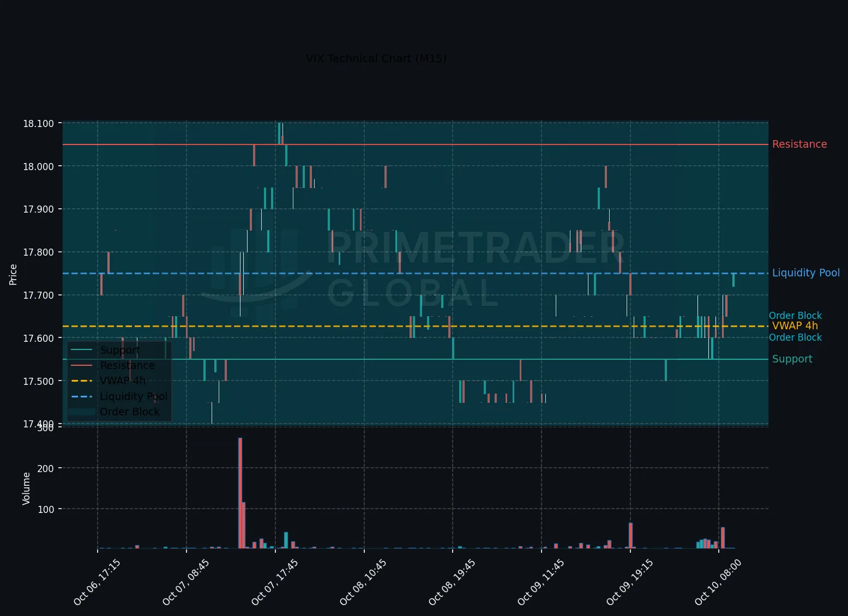The width and height of the screenshot is (848, 616).
Task: Click the 'Oct 09, 19:15' time label
Action: 630,582
